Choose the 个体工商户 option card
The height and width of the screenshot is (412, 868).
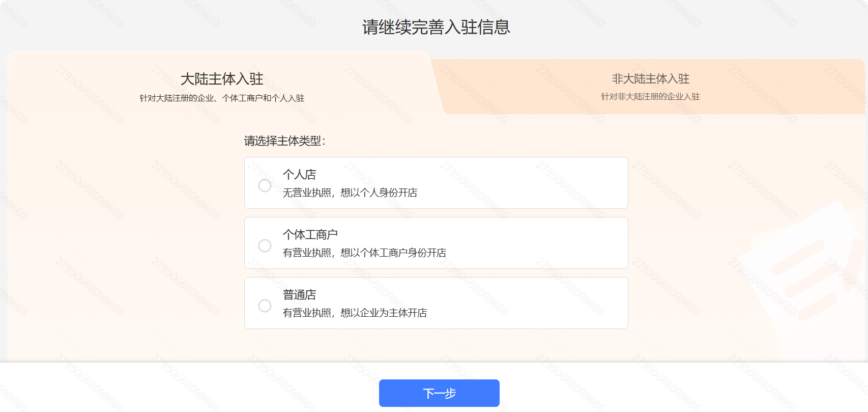click(437, 242)
